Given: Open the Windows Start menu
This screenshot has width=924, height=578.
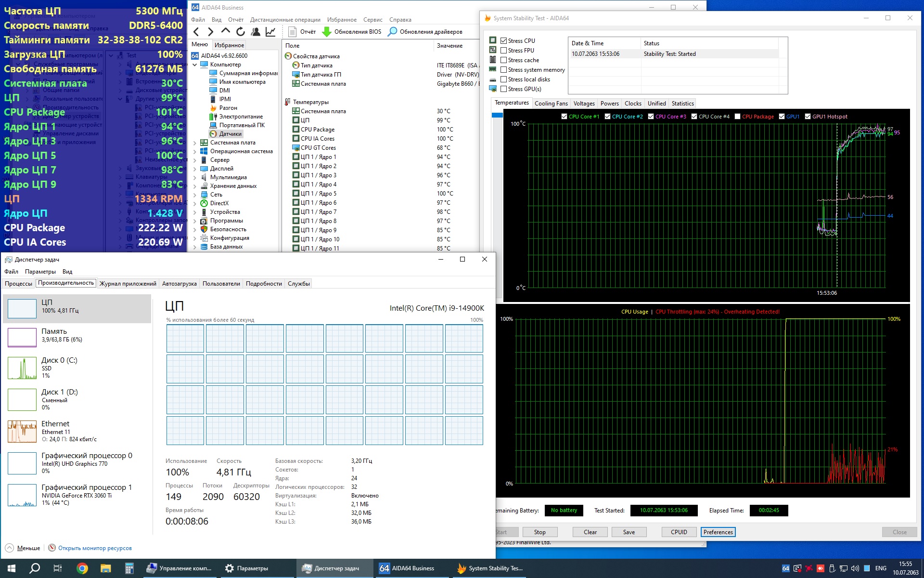Looking at the screenshot, I should (x=12, y=568).
